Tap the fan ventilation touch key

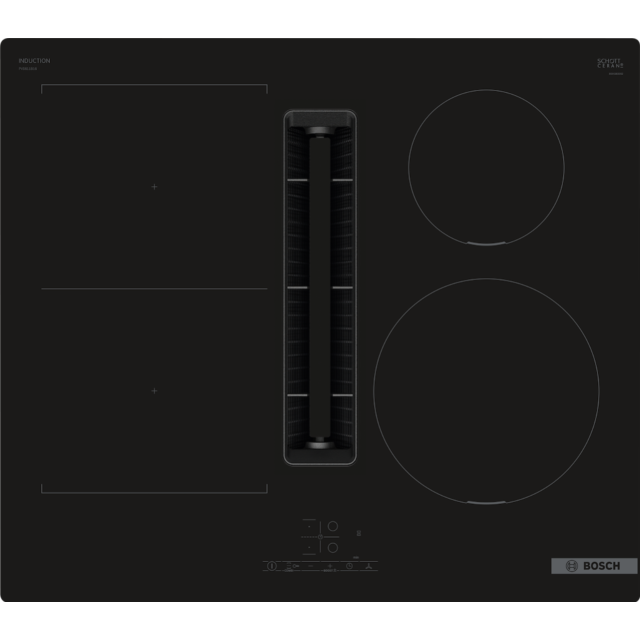(369, 567)
